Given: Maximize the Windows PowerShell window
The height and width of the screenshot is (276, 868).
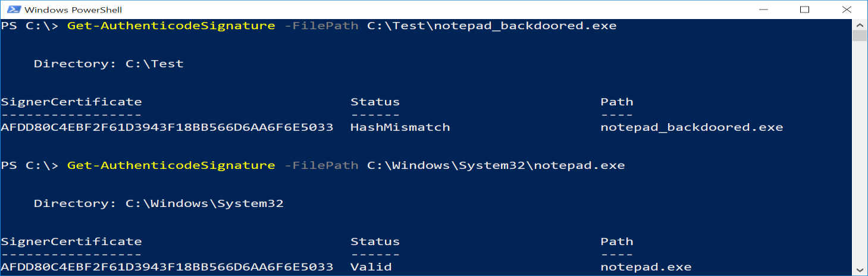Looking at the screenshot, I should [x=804, y=10].
